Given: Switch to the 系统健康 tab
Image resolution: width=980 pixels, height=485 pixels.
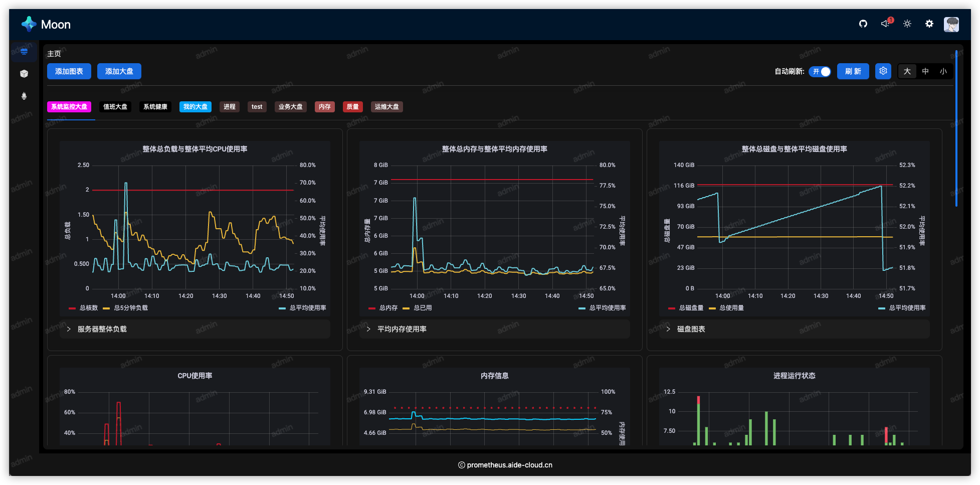Looking at the screenshot, I should (155, 107).
